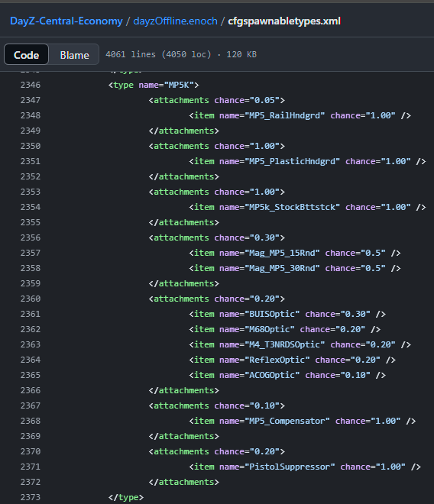Select line number 2371
This screenshot has height=504, width=434.
[31, 467]
